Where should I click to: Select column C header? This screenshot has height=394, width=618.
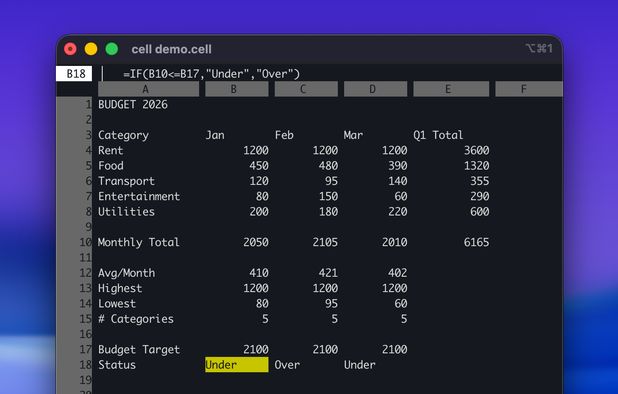point(306,89)
